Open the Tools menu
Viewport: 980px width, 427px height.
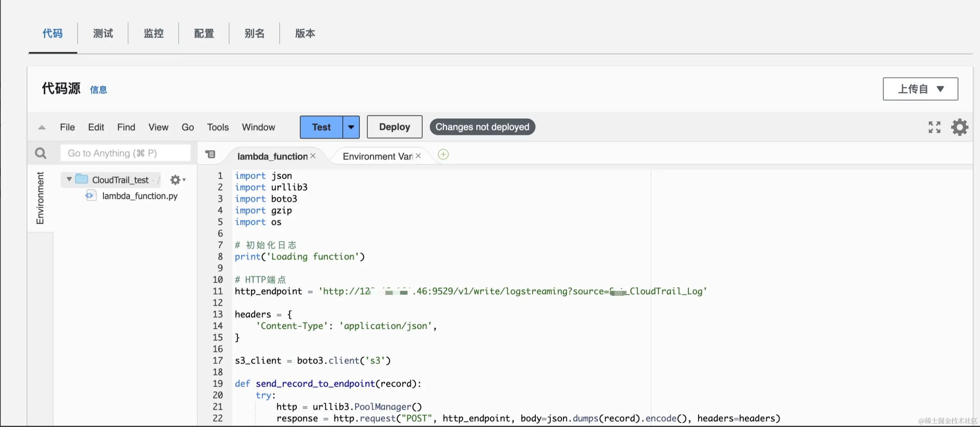tap(217, 127)
